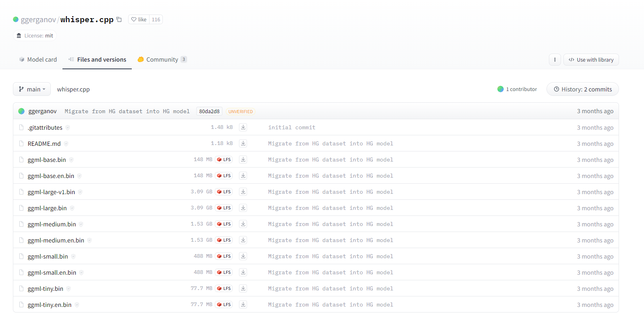Click the ggerganov avatar in the commit row
The height and width of the screenshot is (321, 644).
coord(21,111)
